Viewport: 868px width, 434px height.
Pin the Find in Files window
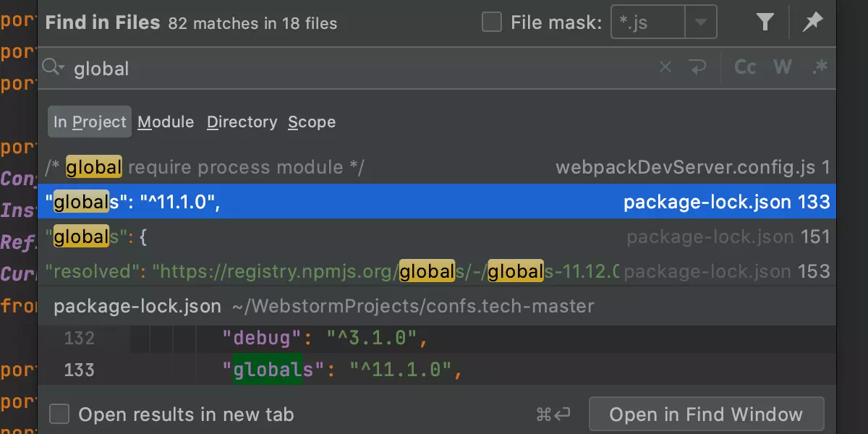click(813, 22)
